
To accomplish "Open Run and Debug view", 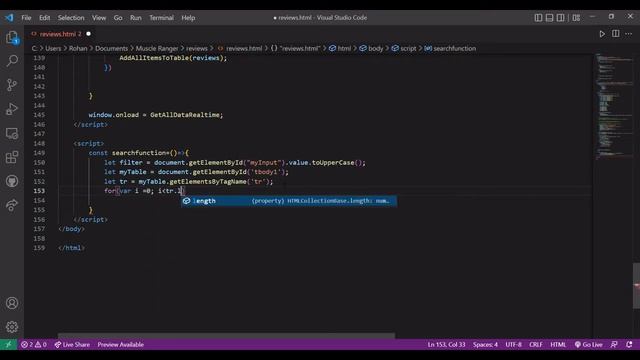I will click(12, 109).
